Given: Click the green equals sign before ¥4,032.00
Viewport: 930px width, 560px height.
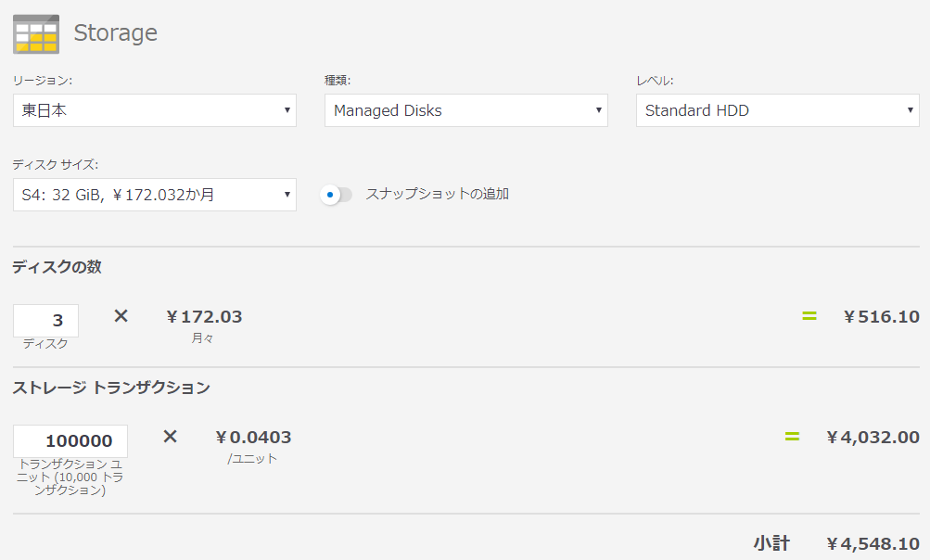Looking at the screenshot, I should click(792, 436).
